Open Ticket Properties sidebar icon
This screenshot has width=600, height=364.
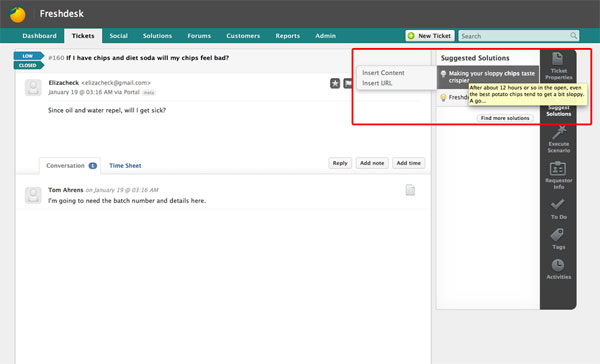click(x=558, y=66)
